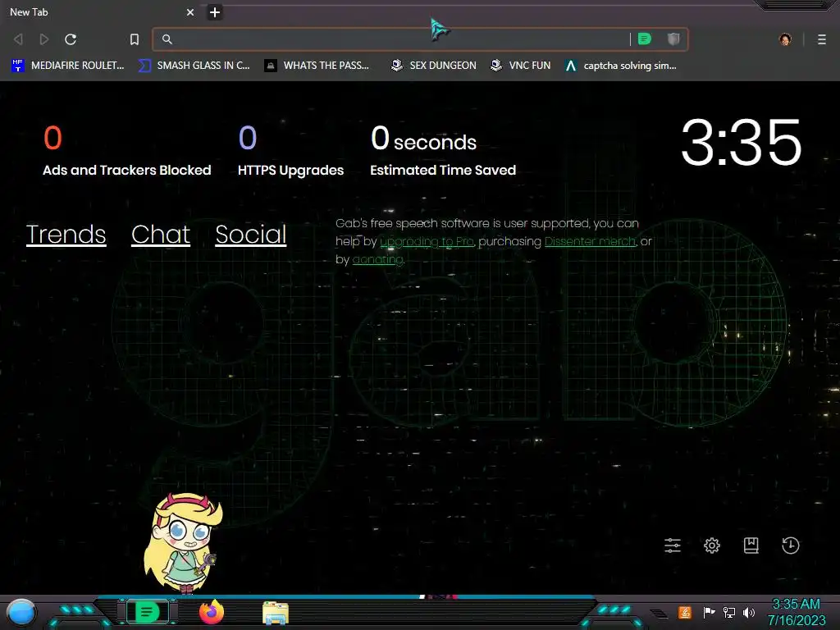Screen dimensions: 840x630
Task: Open the customize sliders icon
Action: (x=673, y=546)
